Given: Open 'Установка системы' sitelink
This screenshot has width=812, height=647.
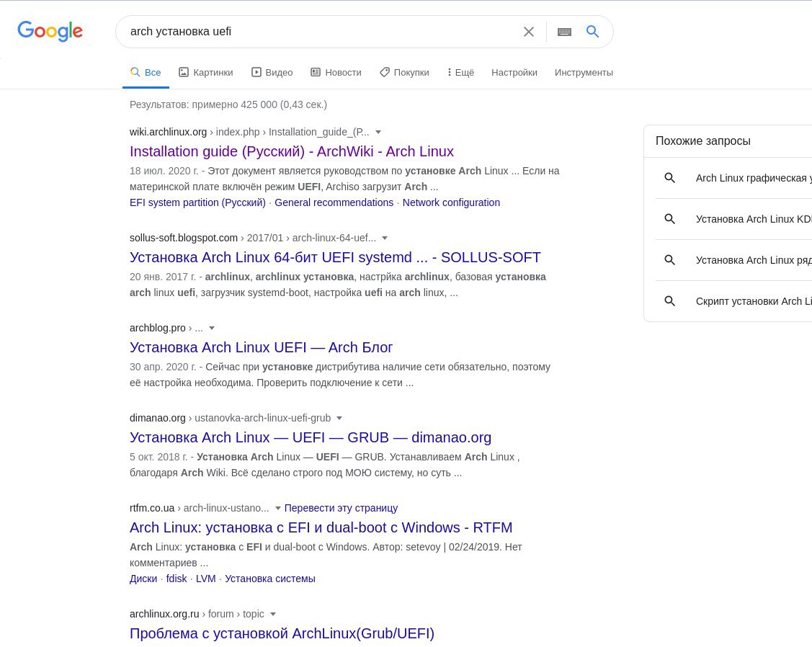Looking at the screenshot, I should (x=269, y=579).
